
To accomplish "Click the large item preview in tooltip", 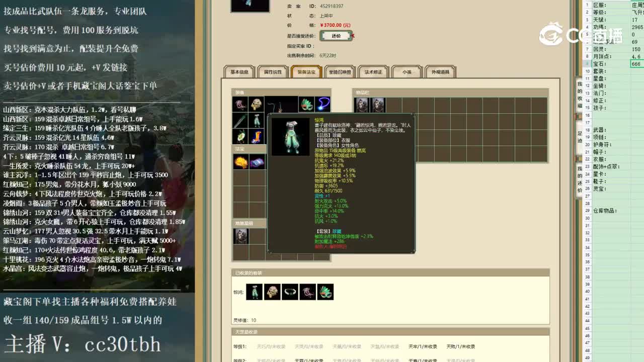I will tap(290, 136).
